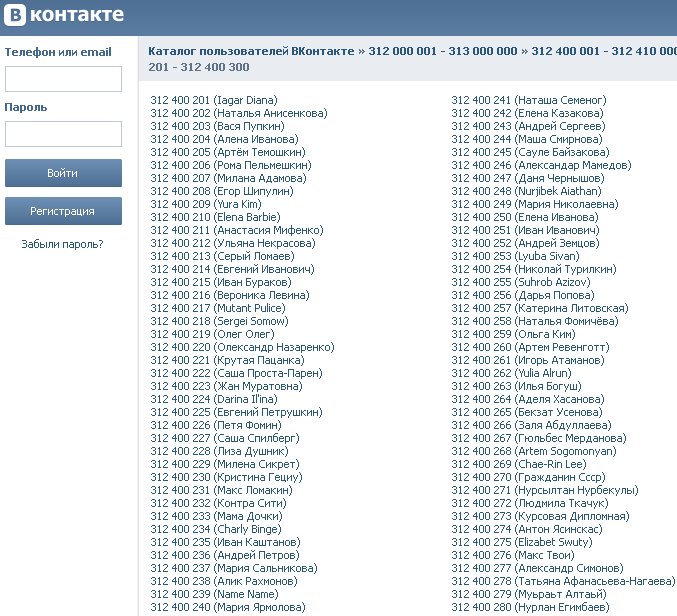
Task: Open user 312 400 243 Андрей Сергеев
Action: pyautogui.click(x=528, y=126)
